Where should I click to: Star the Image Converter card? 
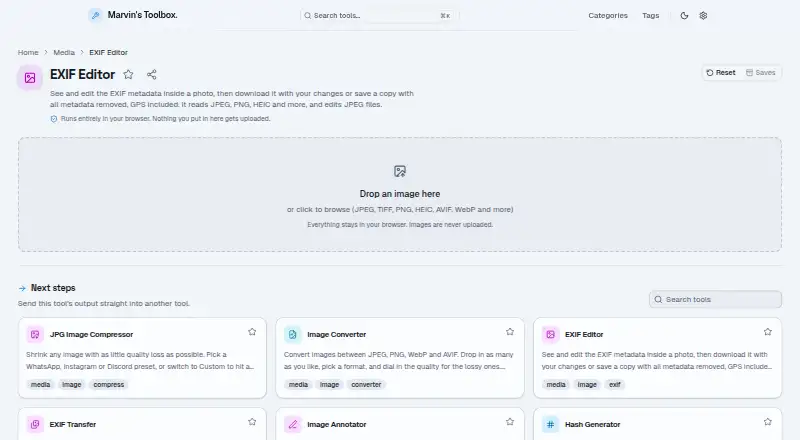[x=510, y=332]
